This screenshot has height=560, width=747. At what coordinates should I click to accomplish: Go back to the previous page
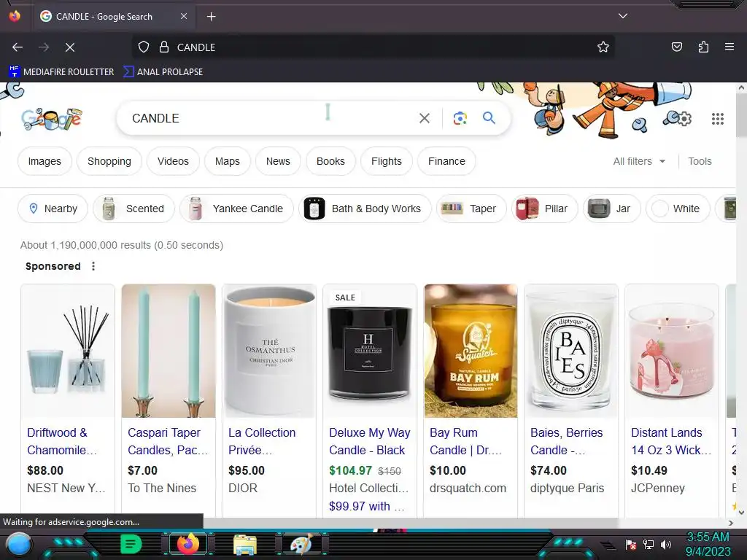click(x=18, y=47)
